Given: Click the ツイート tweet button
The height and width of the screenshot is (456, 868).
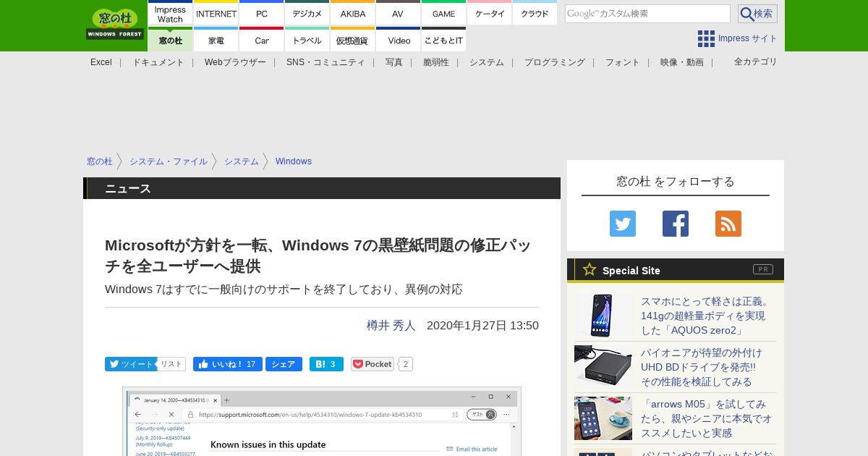Looking at the screenshot, I should coord(130,364).
